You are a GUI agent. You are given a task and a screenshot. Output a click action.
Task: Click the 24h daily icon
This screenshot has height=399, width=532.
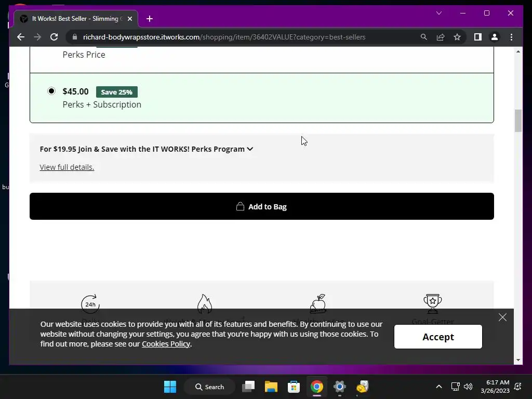(90, 304)
